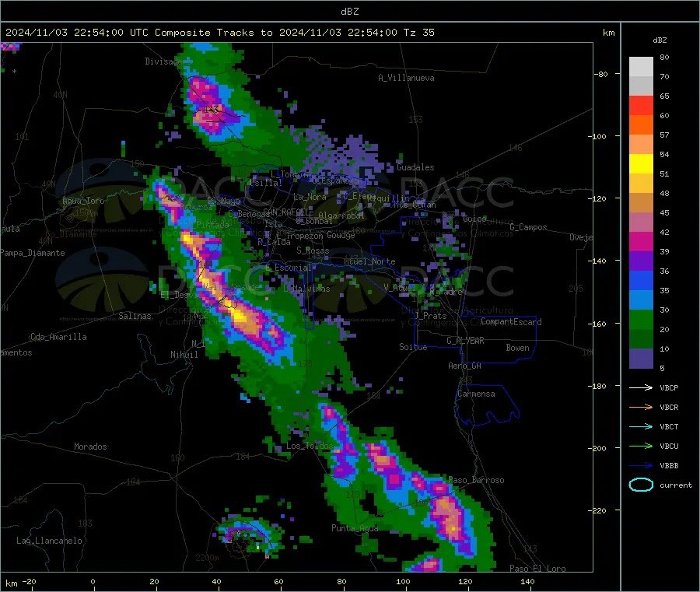This screenshot has height=592, width=700.
Task: Click the salmon VBCR arrow in legend
Action: tap(641, 407)
